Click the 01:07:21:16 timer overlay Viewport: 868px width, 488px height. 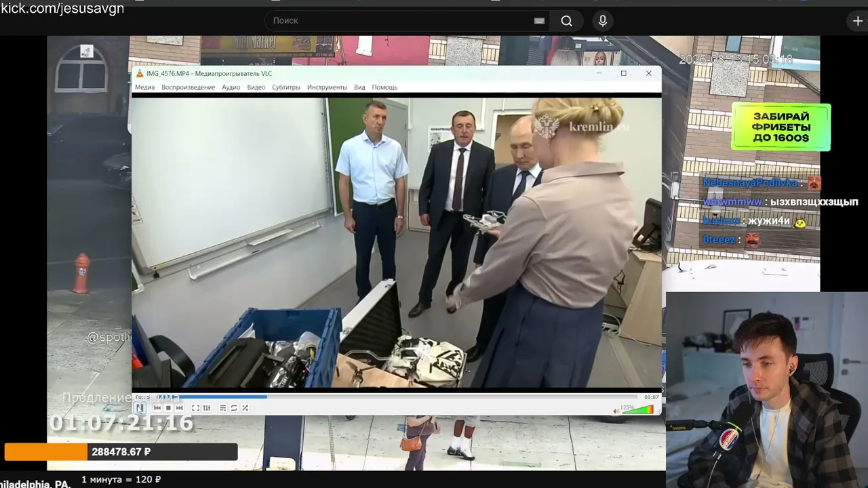tap(122, 423)
